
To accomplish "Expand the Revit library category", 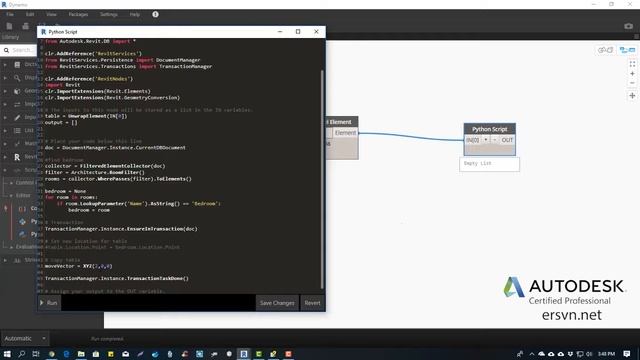I will (5, 157).
